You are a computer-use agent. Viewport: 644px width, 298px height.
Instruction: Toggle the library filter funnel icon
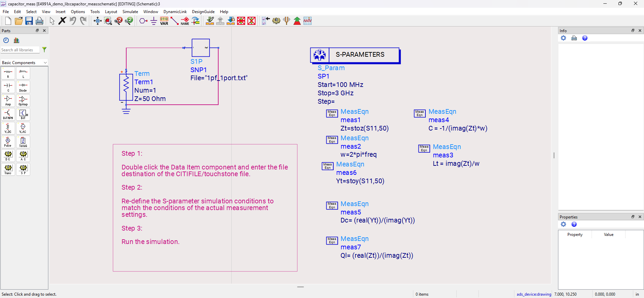tap(44, 50)
